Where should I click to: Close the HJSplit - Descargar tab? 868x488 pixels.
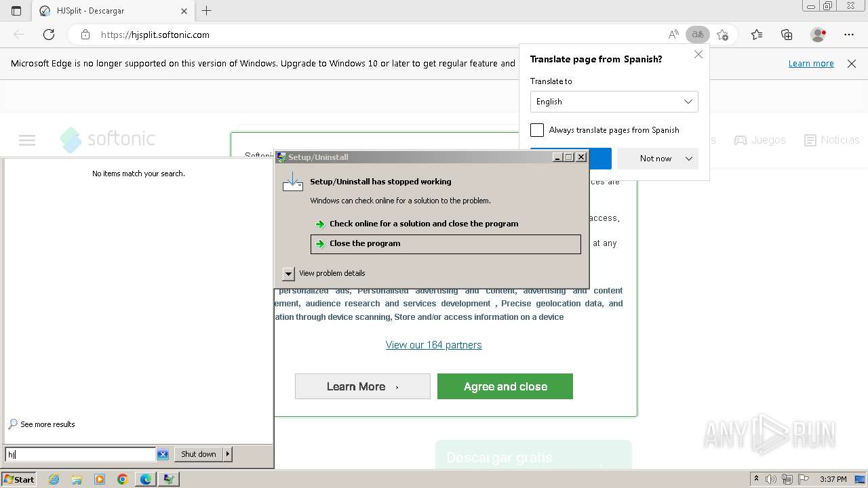click(184, 11)
